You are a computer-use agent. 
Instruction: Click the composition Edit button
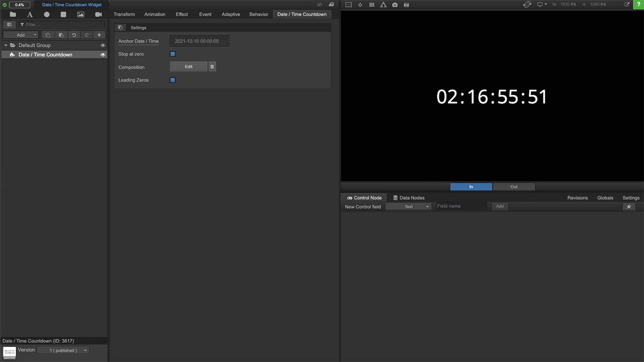coord(189,66)
